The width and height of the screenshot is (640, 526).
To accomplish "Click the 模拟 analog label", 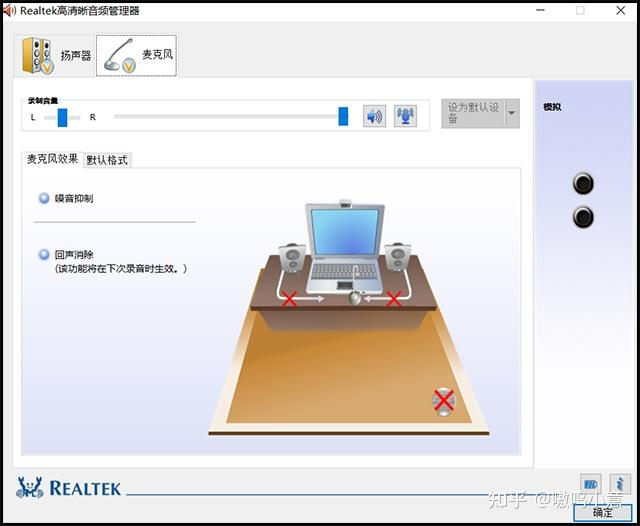I will pos(552,107).
